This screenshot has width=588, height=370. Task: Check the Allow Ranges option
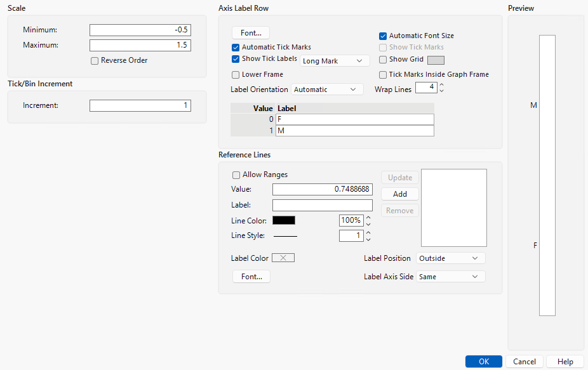point(236,175)
